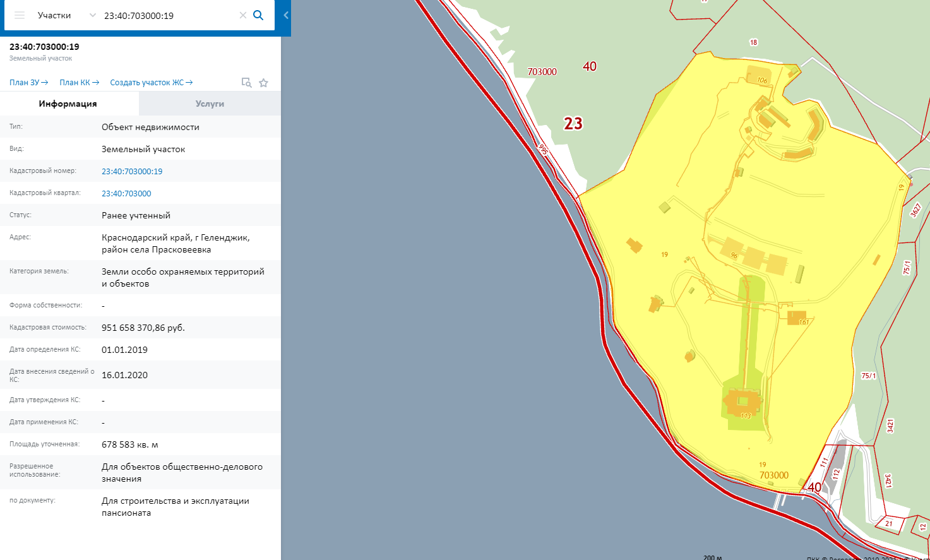Click area value 678 583 кв. м

pos(130,444)
